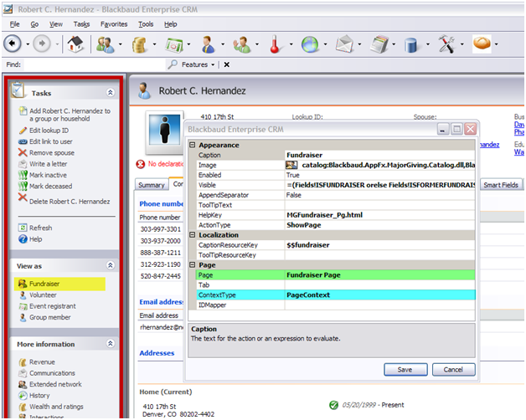Collapse the Page property group
Image resolution: width=526 pixels, height=420 pixels.
(192, 265)
